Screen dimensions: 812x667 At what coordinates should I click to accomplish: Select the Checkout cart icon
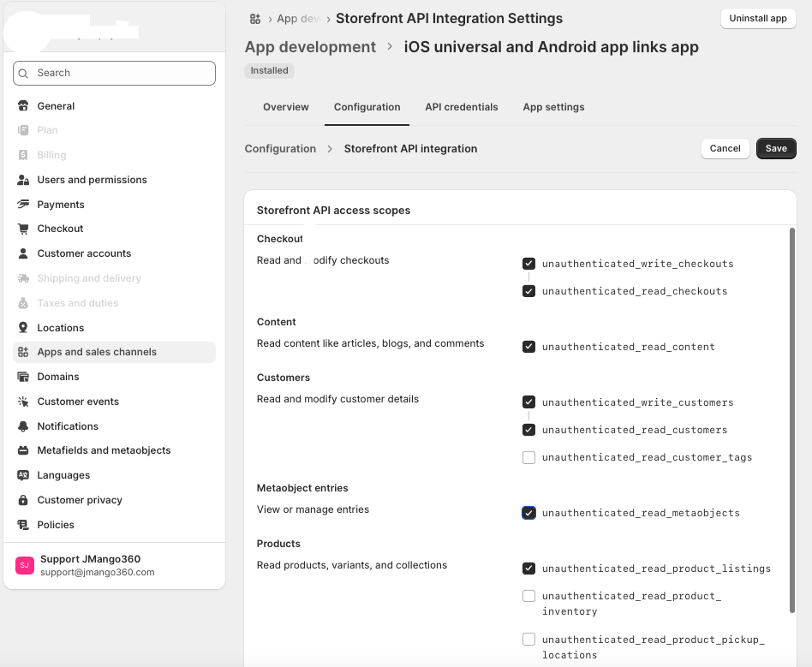pos(22,229)
